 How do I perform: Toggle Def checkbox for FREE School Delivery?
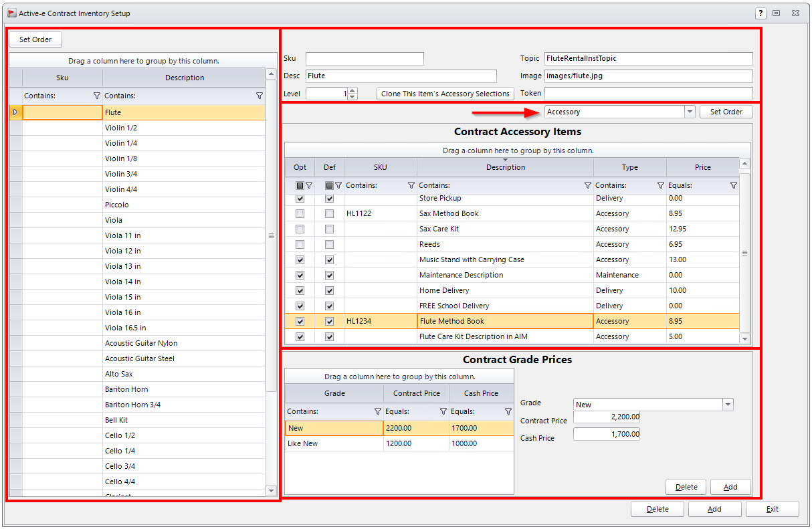(x=329, y=306)
